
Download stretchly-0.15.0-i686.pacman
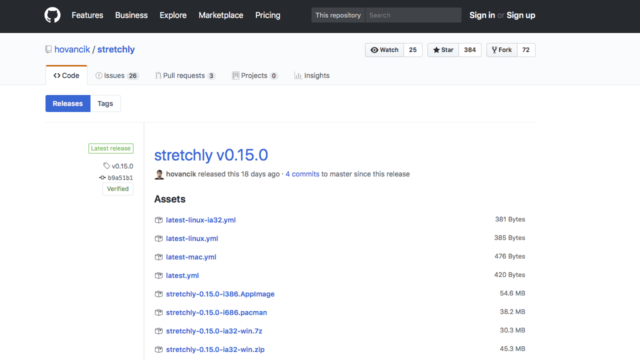(x=216, y=313)
